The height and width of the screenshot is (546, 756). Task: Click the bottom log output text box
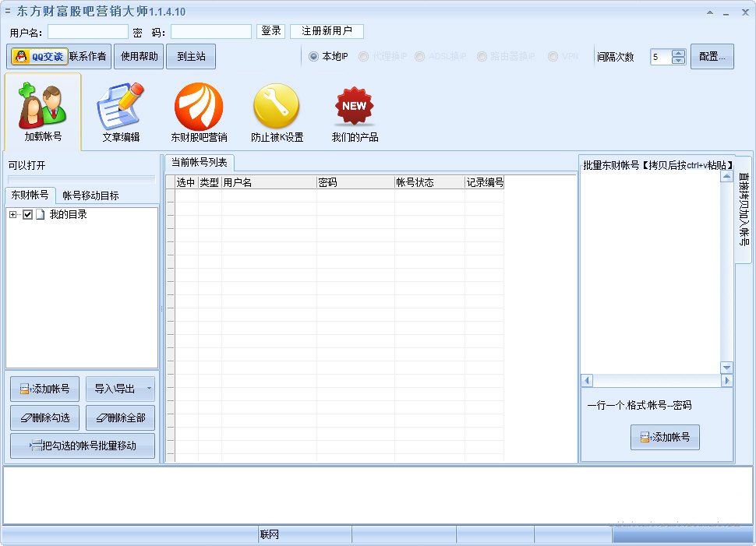377,495
